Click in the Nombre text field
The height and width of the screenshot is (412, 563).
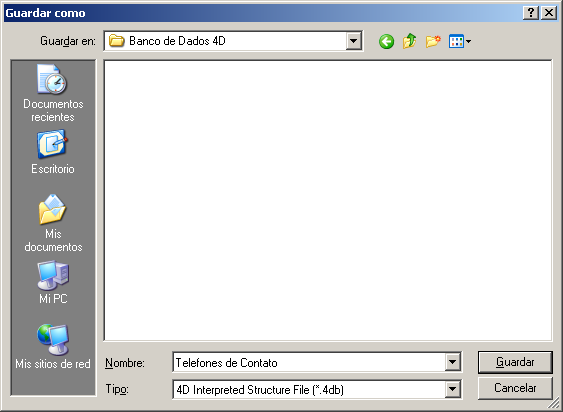pos(310,362)
